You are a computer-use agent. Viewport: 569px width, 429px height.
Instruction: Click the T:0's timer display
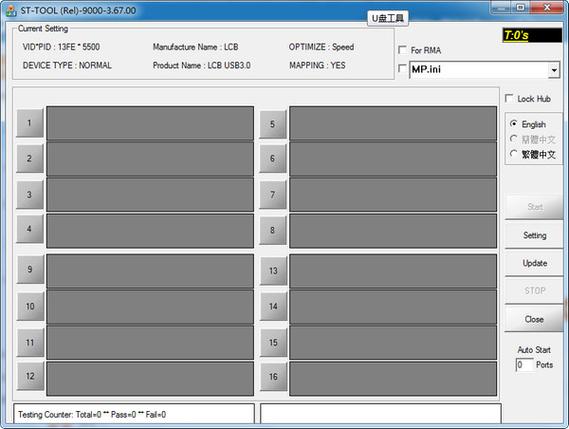[532, 36]
